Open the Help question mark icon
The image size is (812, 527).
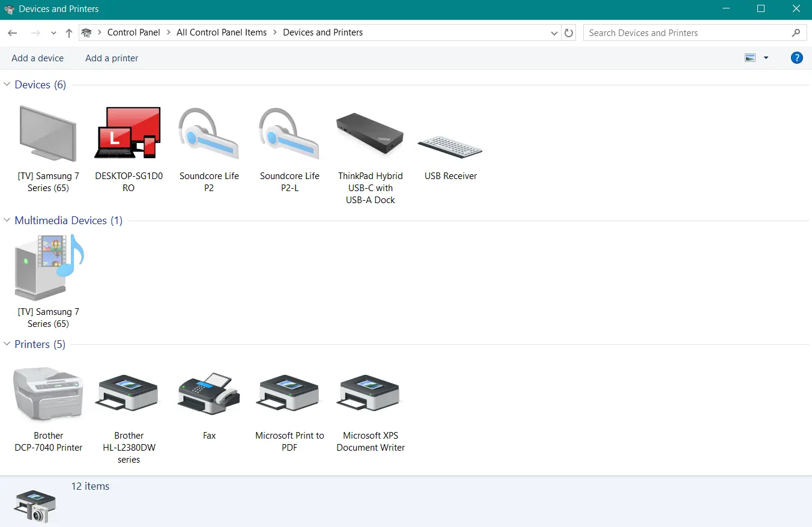(796, 58)
